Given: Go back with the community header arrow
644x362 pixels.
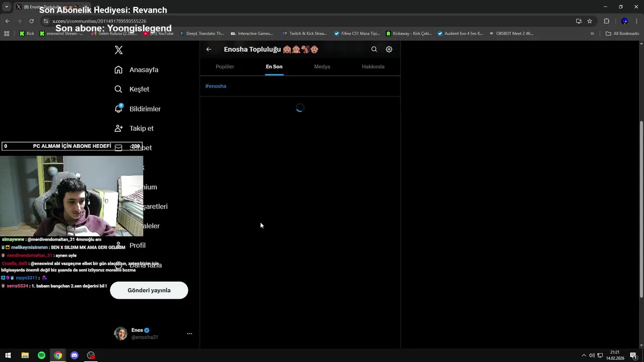Looking at the screenshot, I should tap(209, 49).
